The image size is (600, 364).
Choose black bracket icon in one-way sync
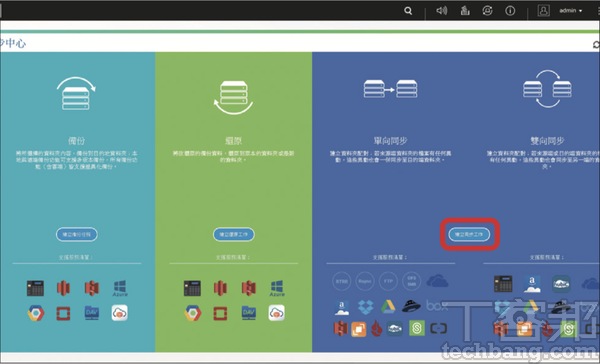tap(439, 328)
